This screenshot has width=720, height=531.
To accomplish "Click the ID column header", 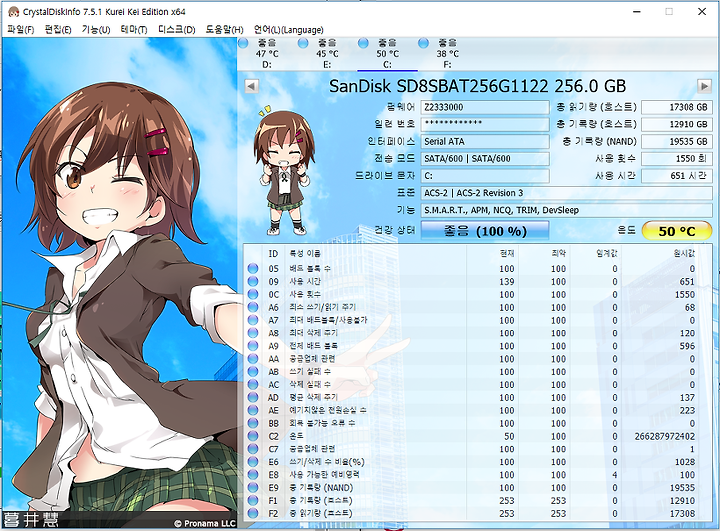I will [273, 254].
